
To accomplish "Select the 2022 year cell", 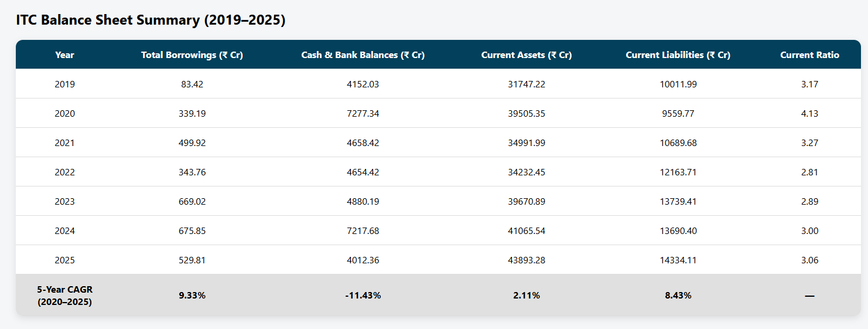I will pyautogui.click(x=64, y=172).
